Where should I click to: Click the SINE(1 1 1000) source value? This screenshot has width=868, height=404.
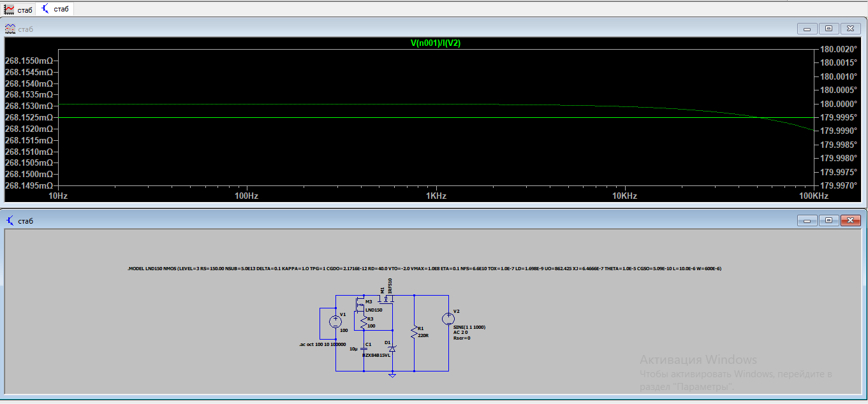point(469,327)
